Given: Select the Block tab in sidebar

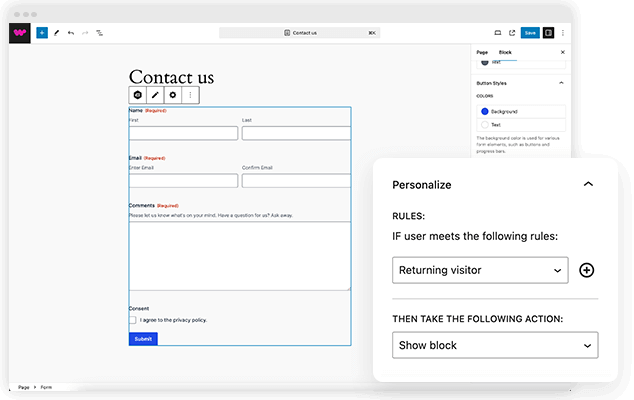Looking at the screenshot, I should click(505, 51).
